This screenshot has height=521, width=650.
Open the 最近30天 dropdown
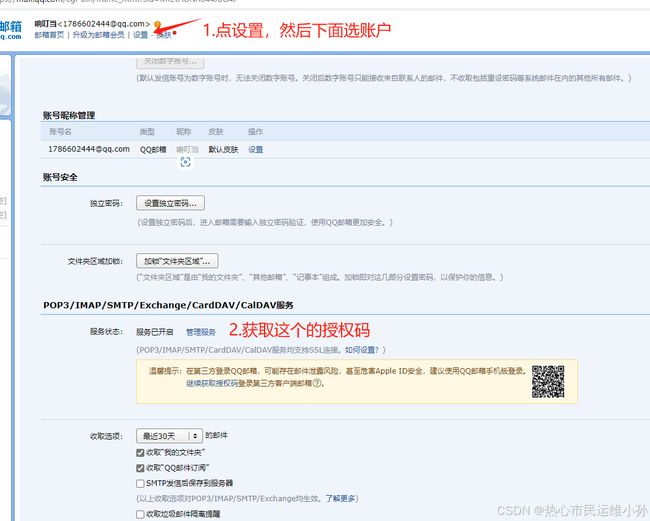pos(169,436)
